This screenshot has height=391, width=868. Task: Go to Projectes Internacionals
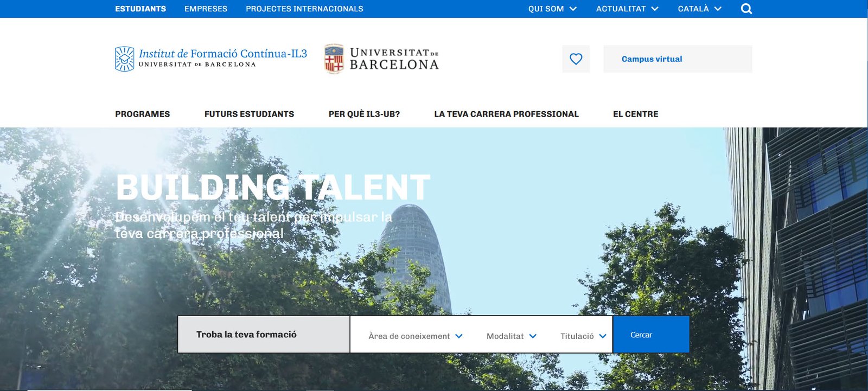304,9
